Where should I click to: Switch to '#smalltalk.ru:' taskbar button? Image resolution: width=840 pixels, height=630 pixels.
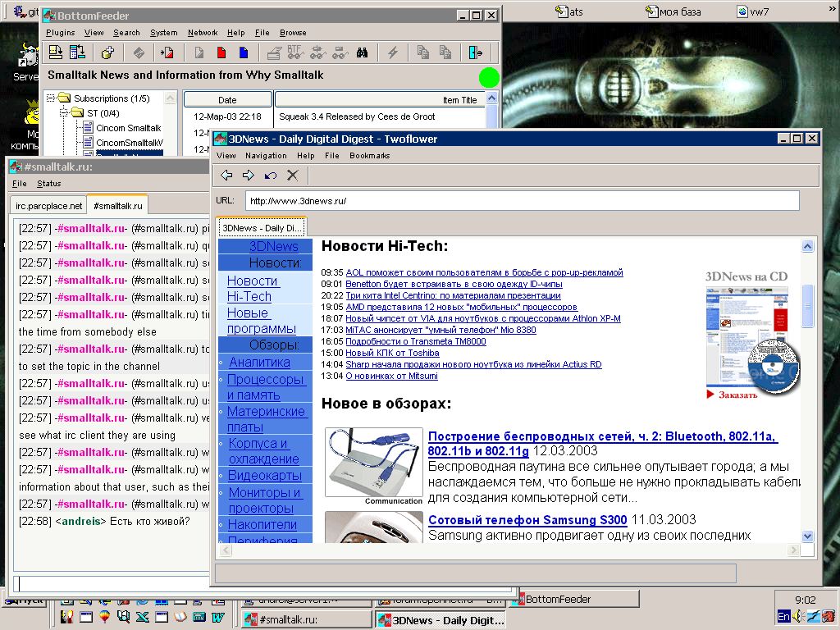pyautogui.click(x=306, y=619)
